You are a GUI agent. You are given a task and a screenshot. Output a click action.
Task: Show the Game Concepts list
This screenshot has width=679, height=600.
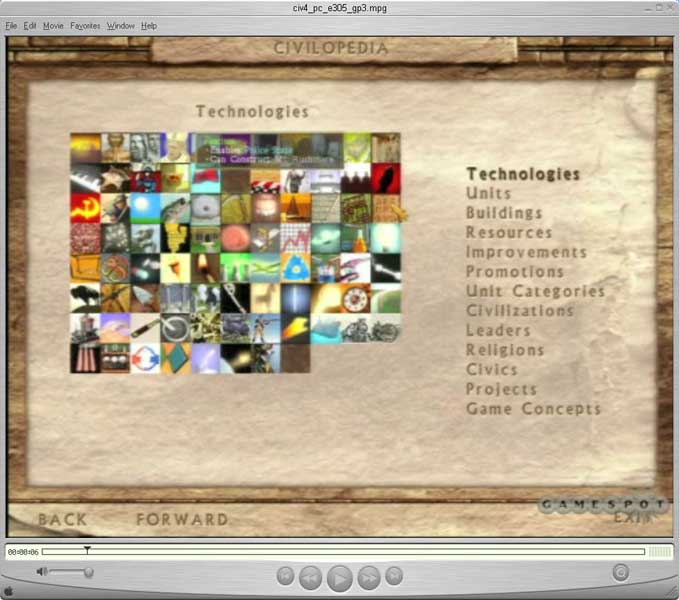533,409
